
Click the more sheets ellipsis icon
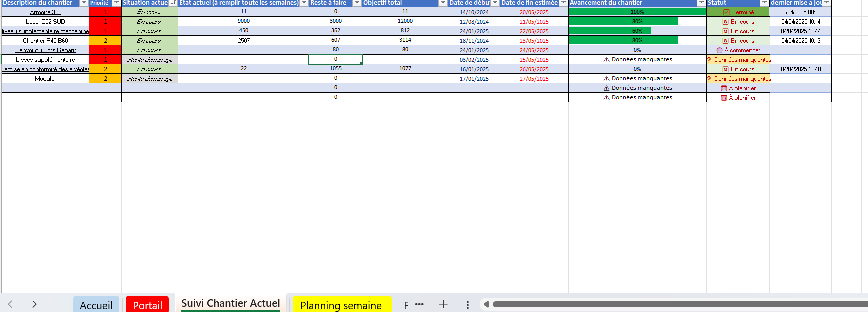pyautogui.click(x=419, y=304)
